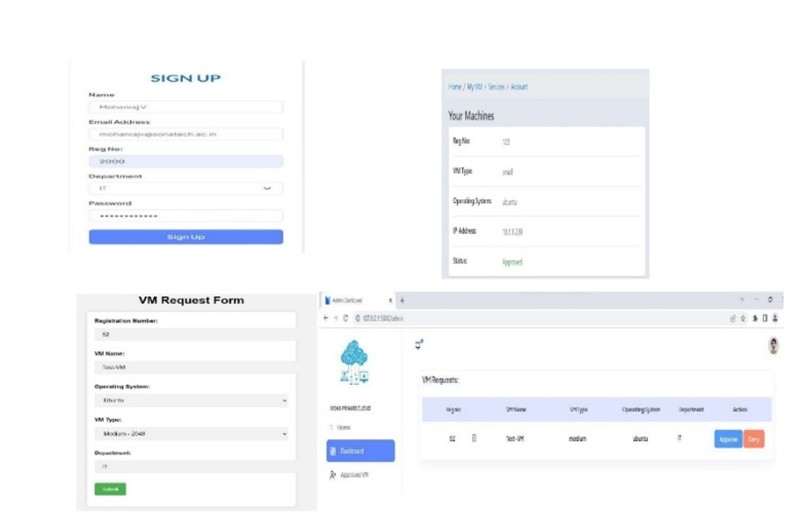This screenshot has width=806, height=531.
Task: Open Home breadcrumb link in Your Machines panel
Action: coord(454,87)
